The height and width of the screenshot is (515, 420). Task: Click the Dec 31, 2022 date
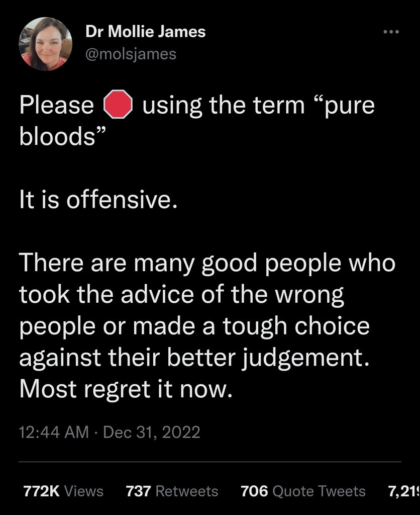152,432
